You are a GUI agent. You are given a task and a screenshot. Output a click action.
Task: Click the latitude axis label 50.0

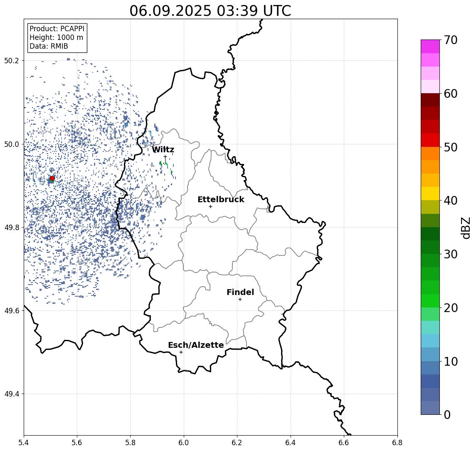click(x=12, y=144)
